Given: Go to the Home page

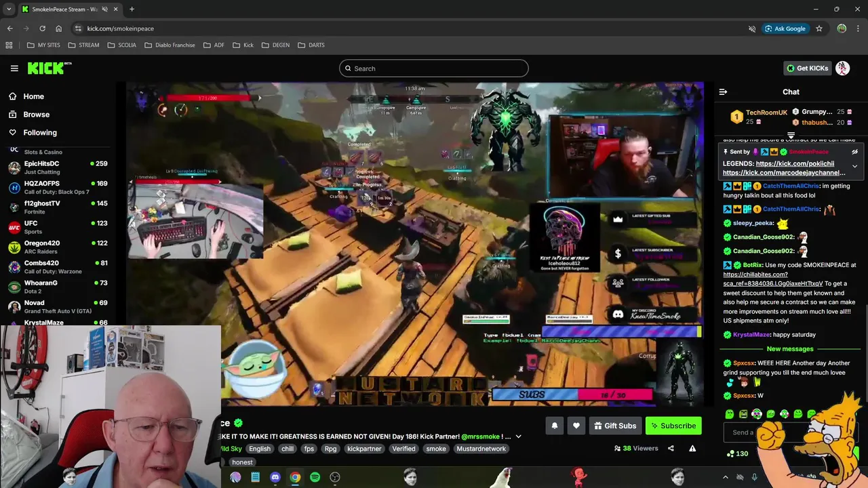Looking at the screenshot, I should coord(33,96).
